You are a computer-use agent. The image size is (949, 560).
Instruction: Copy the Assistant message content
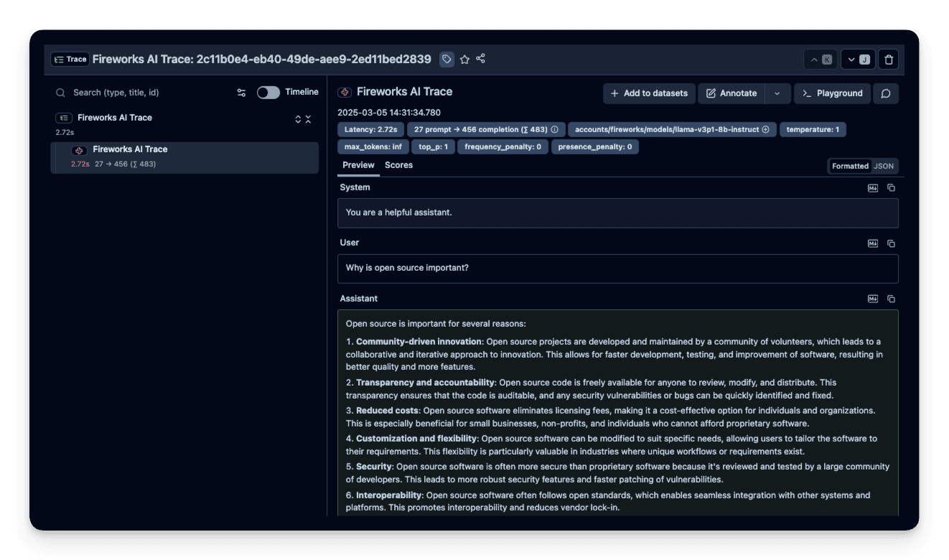891,299
